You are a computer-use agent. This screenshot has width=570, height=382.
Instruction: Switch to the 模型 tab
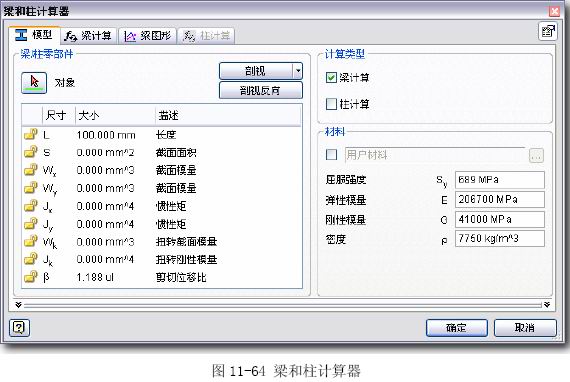34,35
